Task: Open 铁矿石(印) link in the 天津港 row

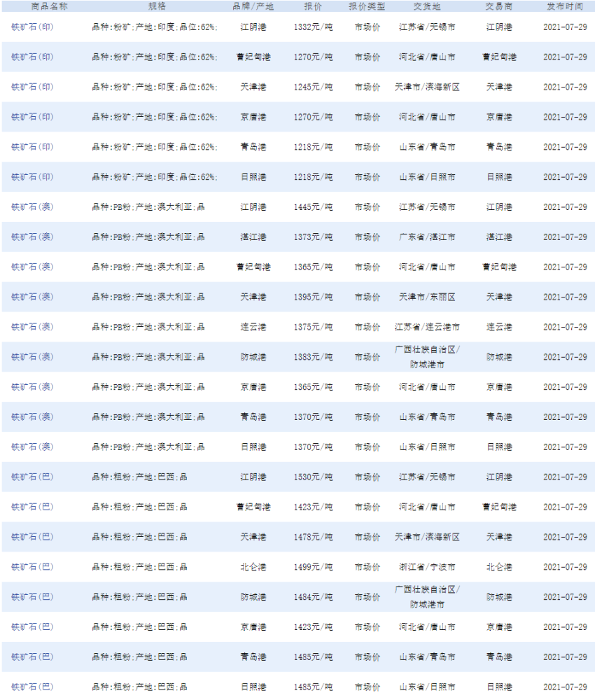Action: [32, 87]
